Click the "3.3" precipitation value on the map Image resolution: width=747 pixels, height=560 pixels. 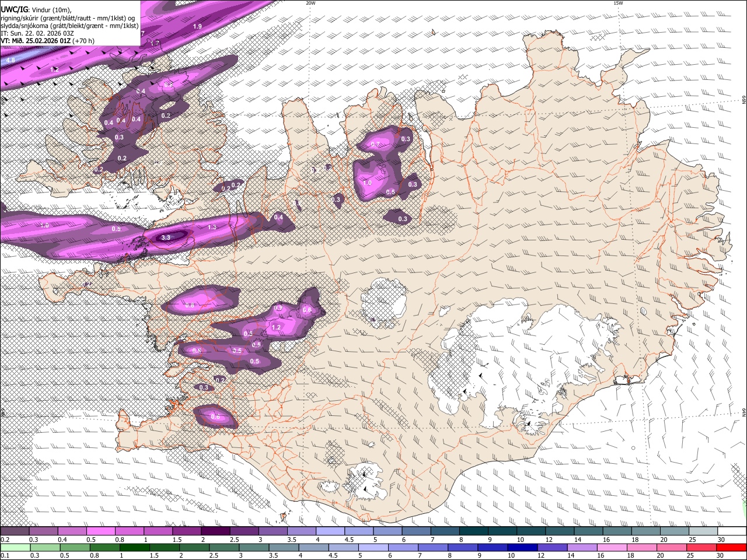[166, 237]
